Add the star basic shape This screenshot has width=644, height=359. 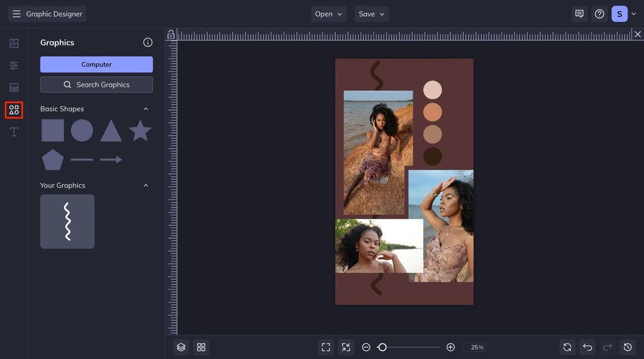tap(140, 130)
